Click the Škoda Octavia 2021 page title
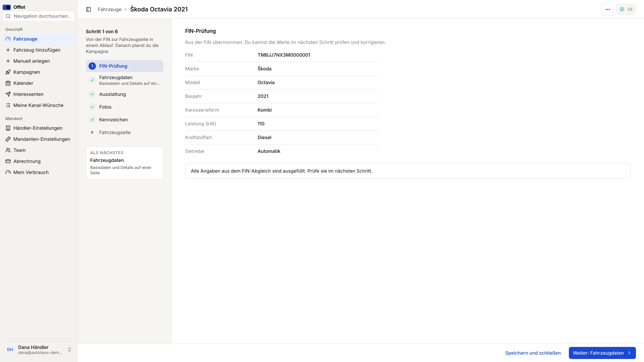This screenshot has height=362, width=644. pyautogui.click(x=159, y=9)
